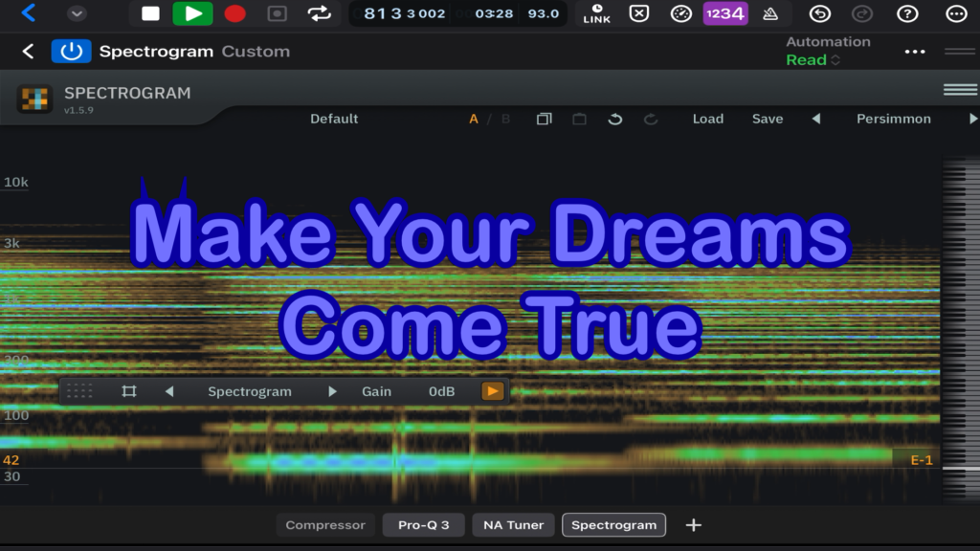Click the Load preset button
This screenshot has height=551, width=980.
tap(707, 120)
